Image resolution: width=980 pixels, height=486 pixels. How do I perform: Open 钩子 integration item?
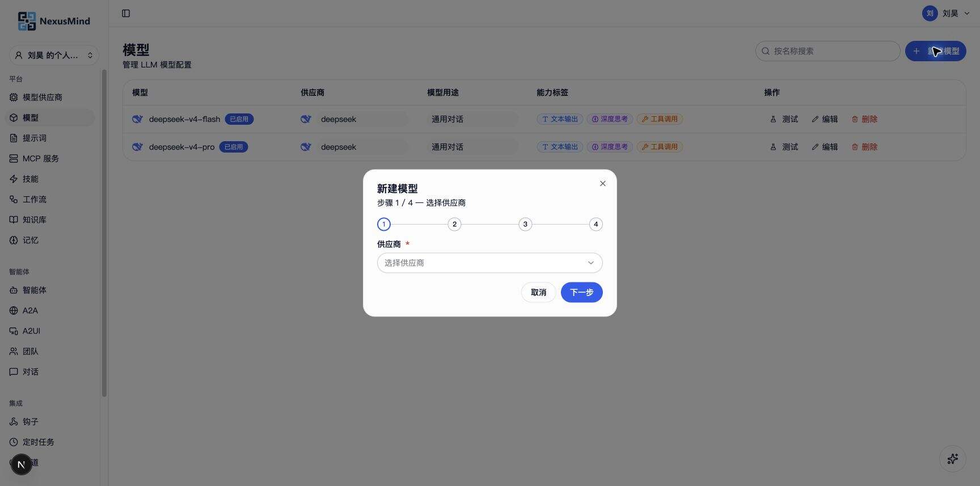[50, 421]
